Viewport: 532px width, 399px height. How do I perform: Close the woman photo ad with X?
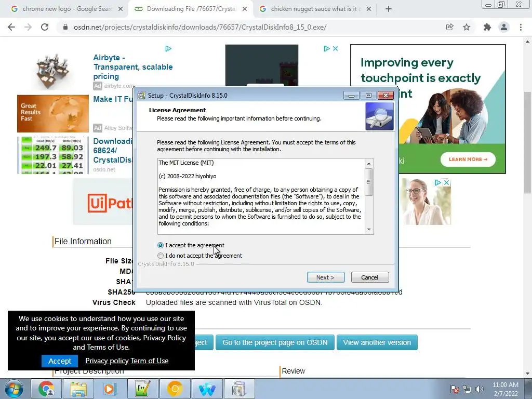(446, 182)
